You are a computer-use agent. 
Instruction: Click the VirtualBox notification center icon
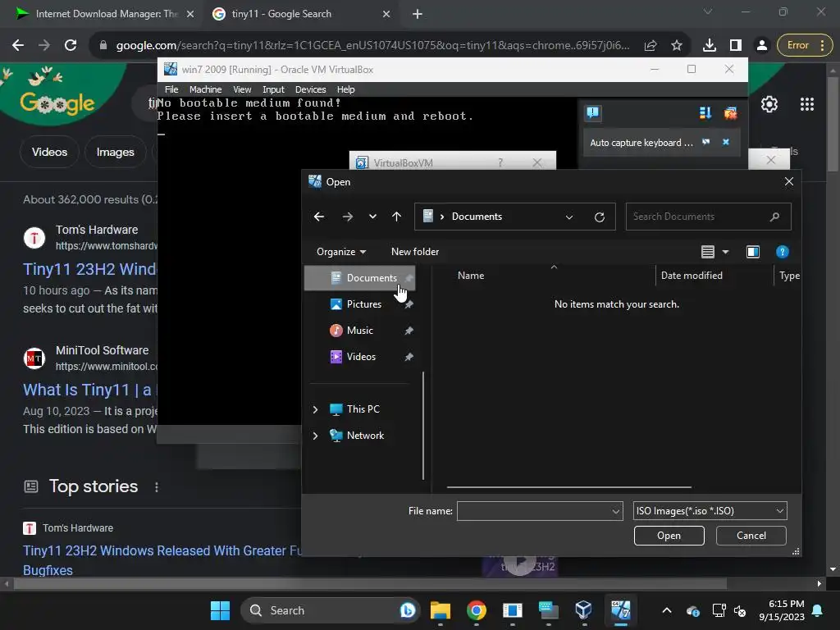pyautogui.click(x=592, y=112)
